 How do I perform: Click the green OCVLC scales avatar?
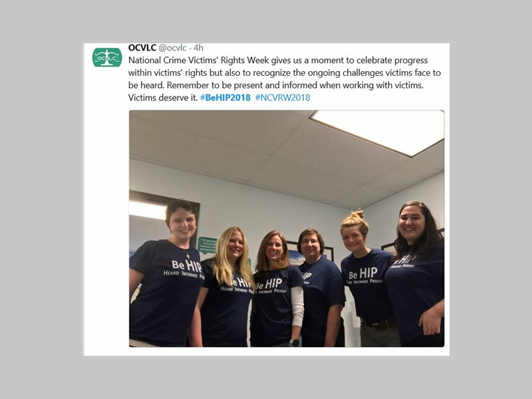coord(107,57)
